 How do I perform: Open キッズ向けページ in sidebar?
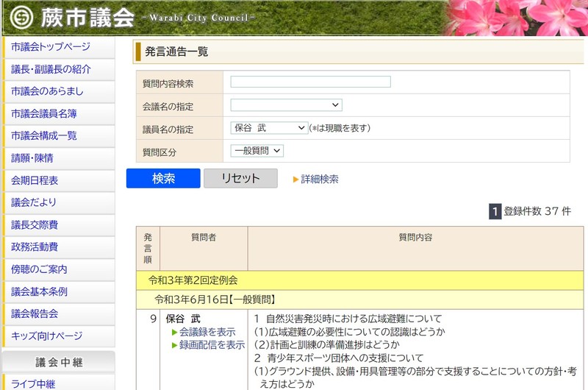pos(46,336)
